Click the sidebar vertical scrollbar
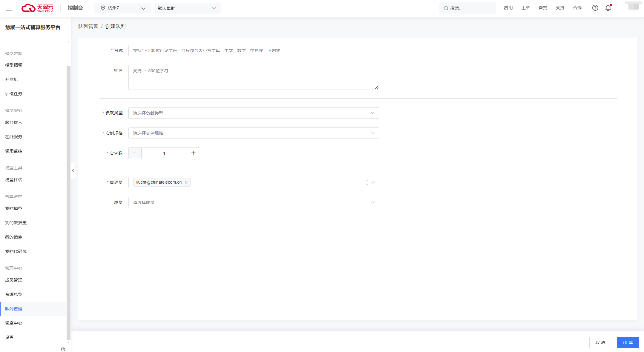 click(x=68, y=202)
